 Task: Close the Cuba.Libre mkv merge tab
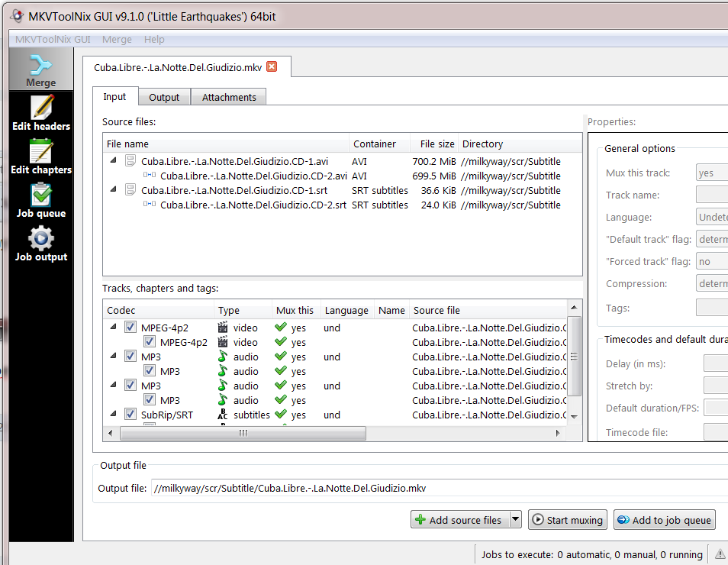pos(272,66)
